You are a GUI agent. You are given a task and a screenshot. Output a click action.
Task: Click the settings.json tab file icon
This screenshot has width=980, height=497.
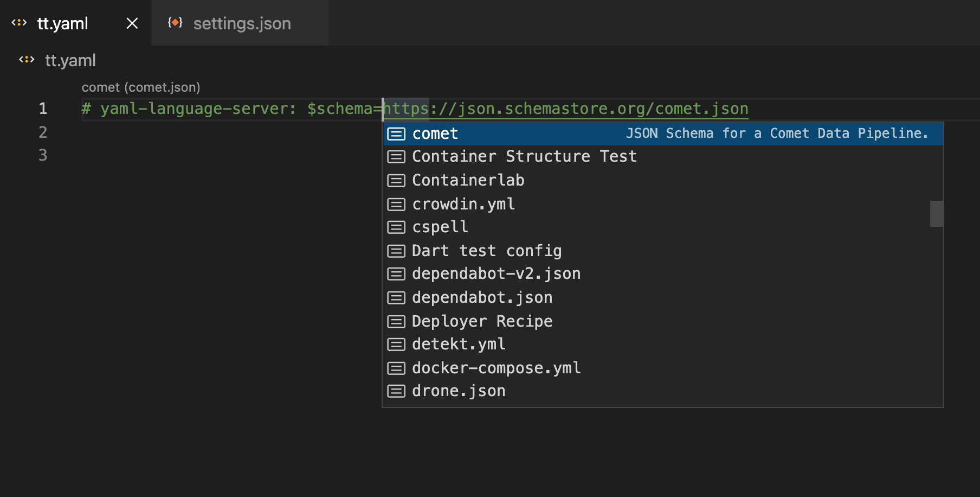[175, 23]
